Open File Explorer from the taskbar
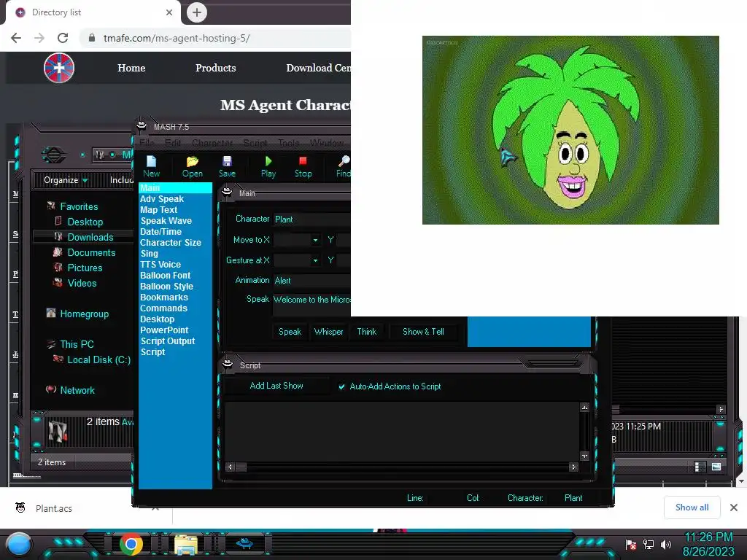 pyautogui.click(x=186, y=544)
